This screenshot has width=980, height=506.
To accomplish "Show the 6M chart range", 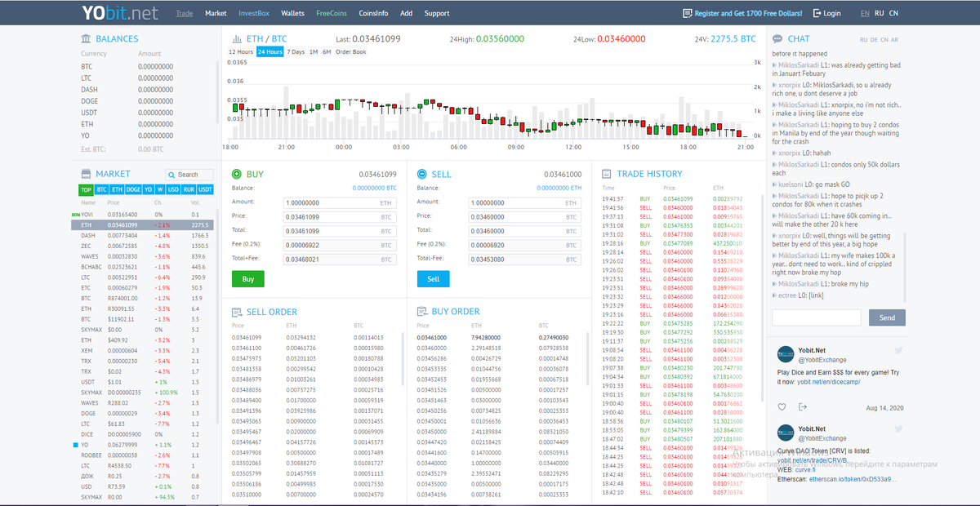I will (327, 52).
